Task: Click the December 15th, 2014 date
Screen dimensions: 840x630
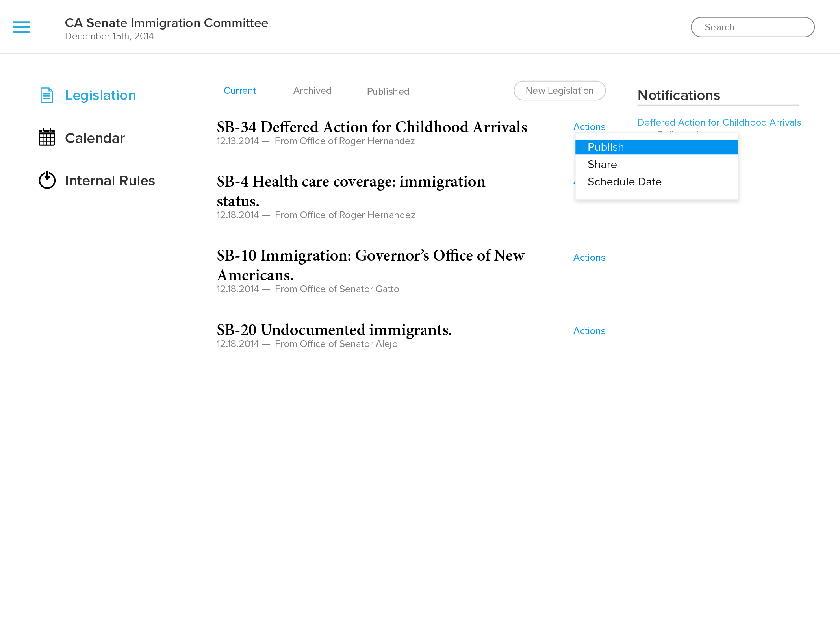Action: (x=109, y=36)
